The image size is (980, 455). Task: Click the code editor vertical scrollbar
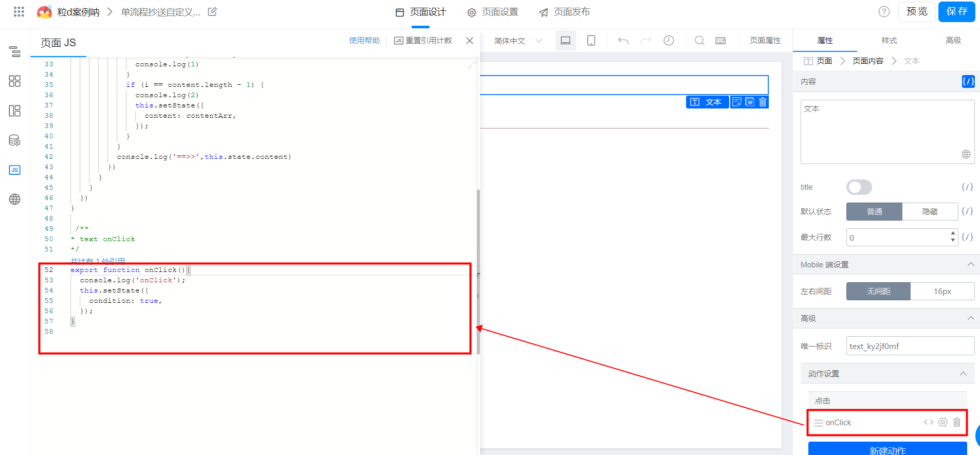click(478, 271)
